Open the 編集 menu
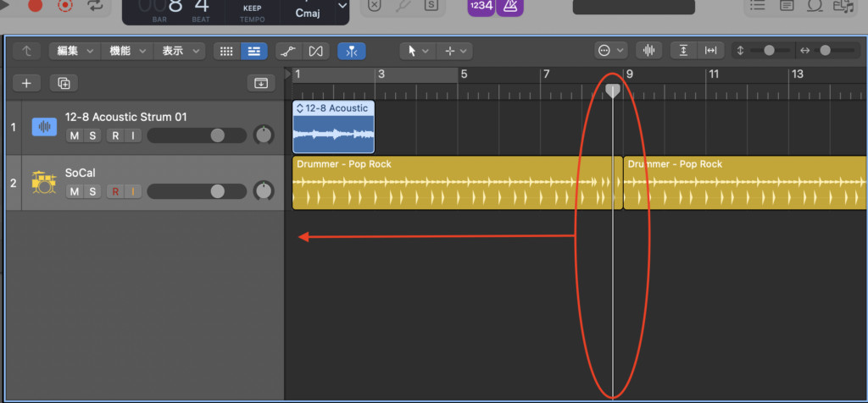This screenshot has height=403, width=868. [x=75, y=51]
